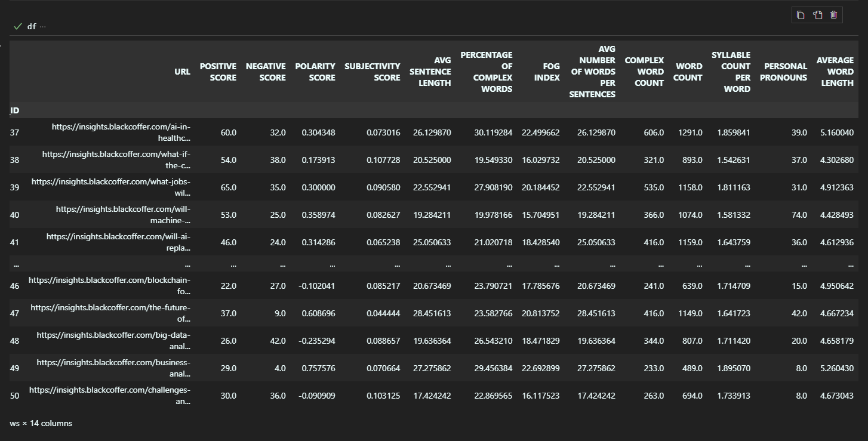Screen dimensions: 868x441
Task: Select the what-jobs-wil... URL in row 39
Action: click(x=111, y=187)
